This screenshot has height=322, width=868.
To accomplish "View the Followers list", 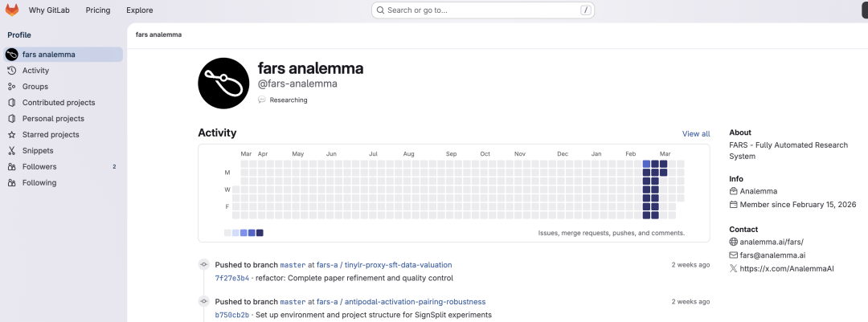I will [39, 167].
